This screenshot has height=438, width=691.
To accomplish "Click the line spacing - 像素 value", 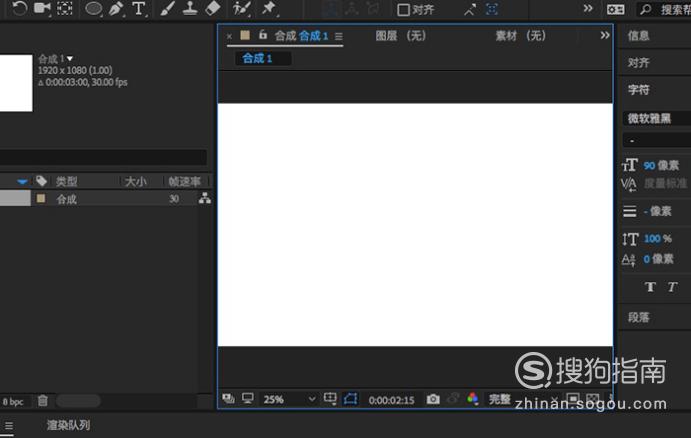I will point(658,211).
